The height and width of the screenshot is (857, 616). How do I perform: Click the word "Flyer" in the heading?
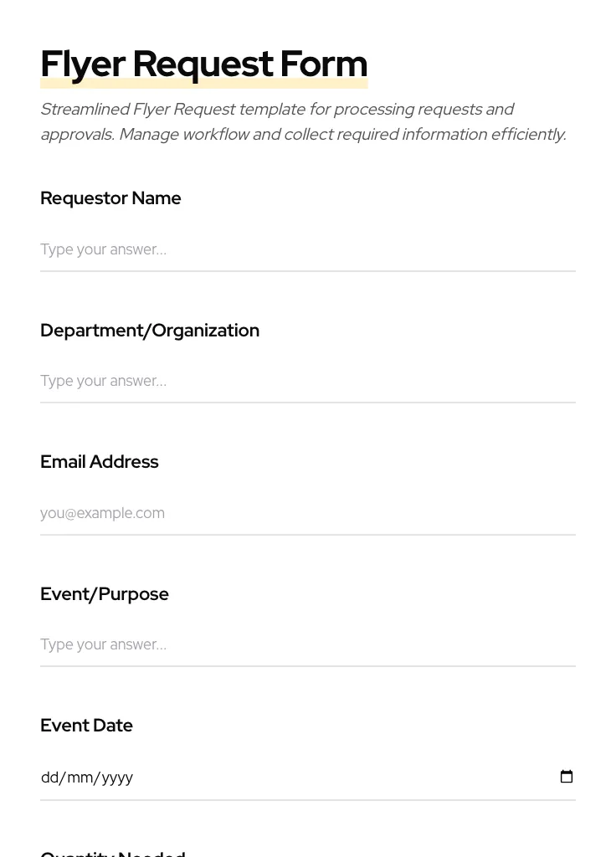click(83, 64)
